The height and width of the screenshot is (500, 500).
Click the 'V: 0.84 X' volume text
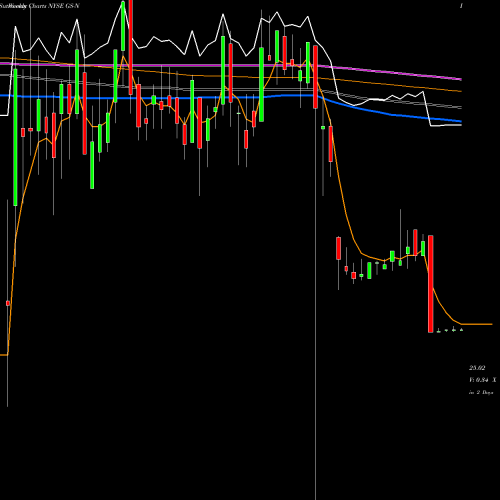pos(483,380)
